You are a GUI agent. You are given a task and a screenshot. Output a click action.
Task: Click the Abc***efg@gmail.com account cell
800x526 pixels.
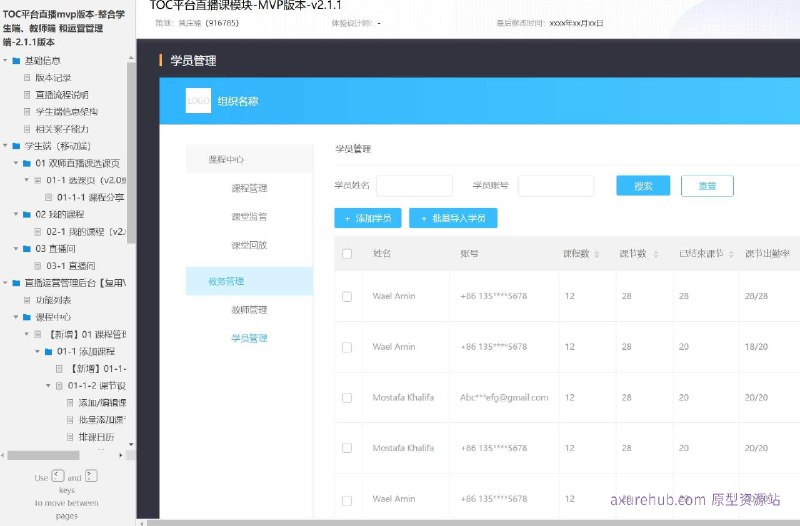tap(504, 397)
